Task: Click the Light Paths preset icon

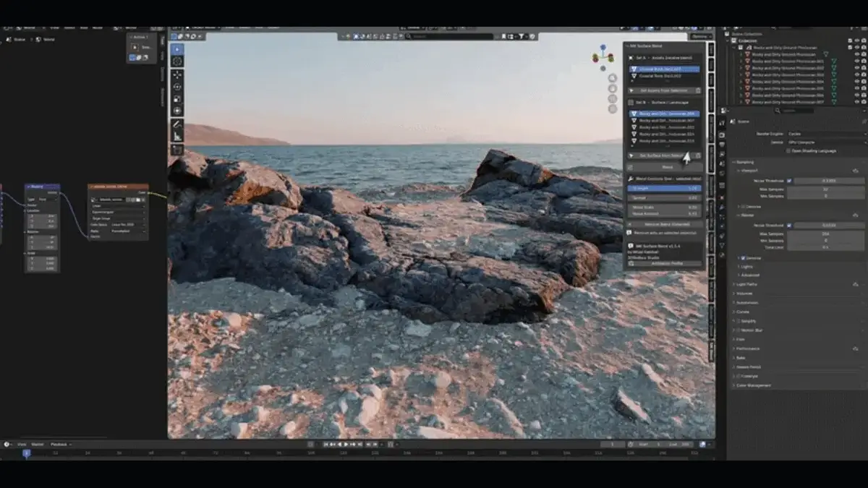Action: click(856, 284)
